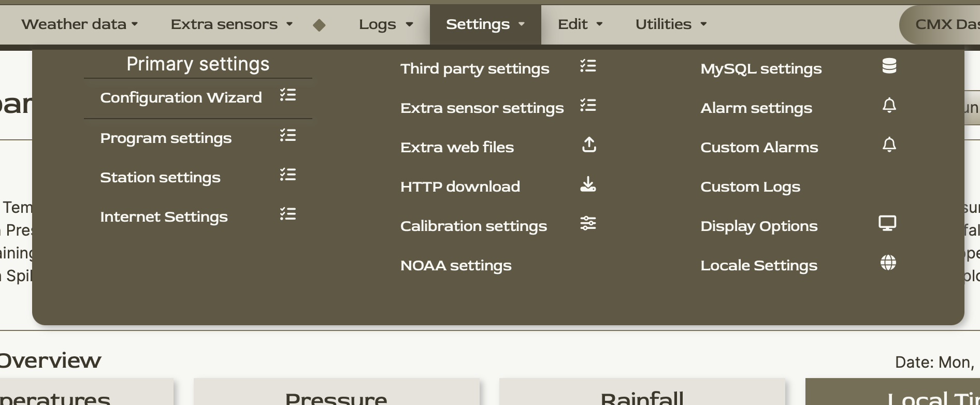The image size is (980, 405).
Task: Click the MySQL settings database icon
Action: coord(889,66)
